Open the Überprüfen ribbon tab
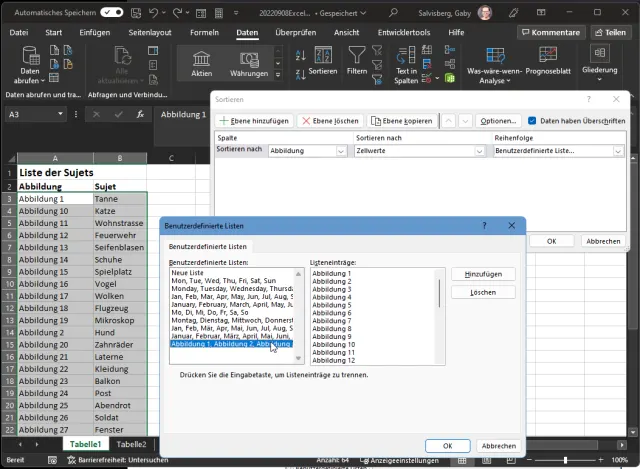 (x=295, y=32)
